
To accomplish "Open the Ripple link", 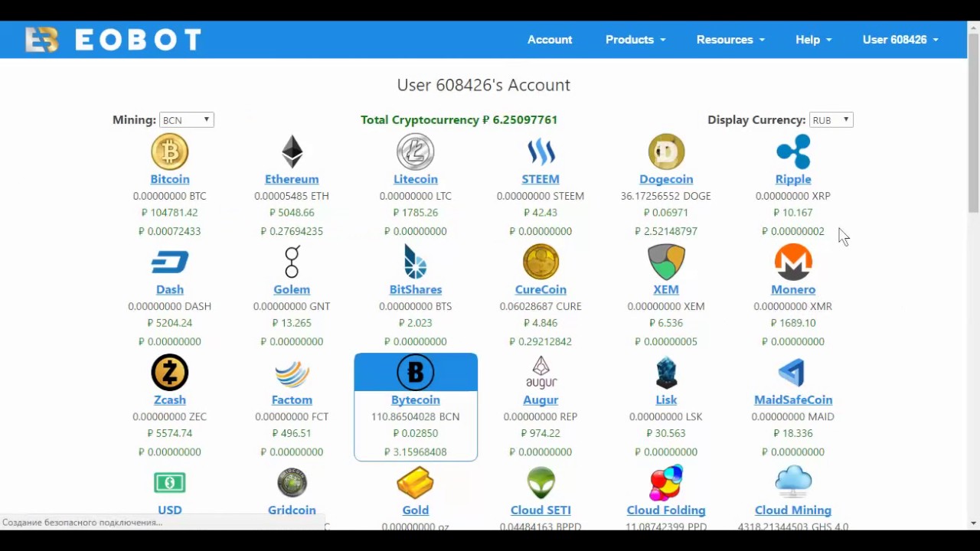I will click(x=793, y=179).
